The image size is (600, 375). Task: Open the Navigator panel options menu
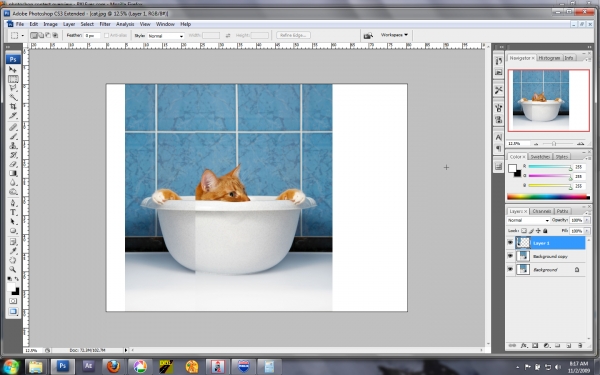(587, 59)
